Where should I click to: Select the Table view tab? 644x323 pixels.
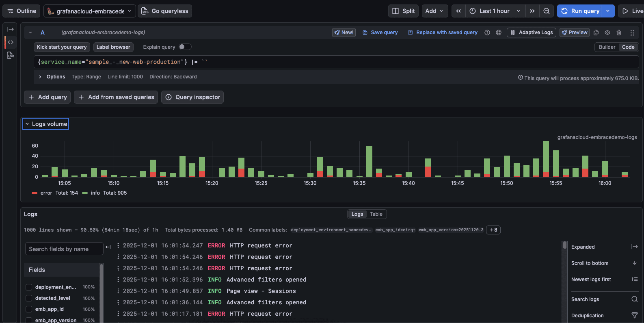pos(376,214)
